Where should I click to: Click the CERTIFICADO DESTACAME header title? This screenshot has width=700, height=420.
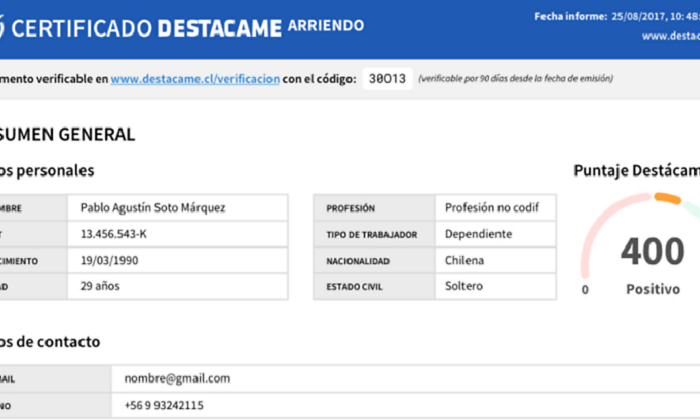(x=146, y=28)
